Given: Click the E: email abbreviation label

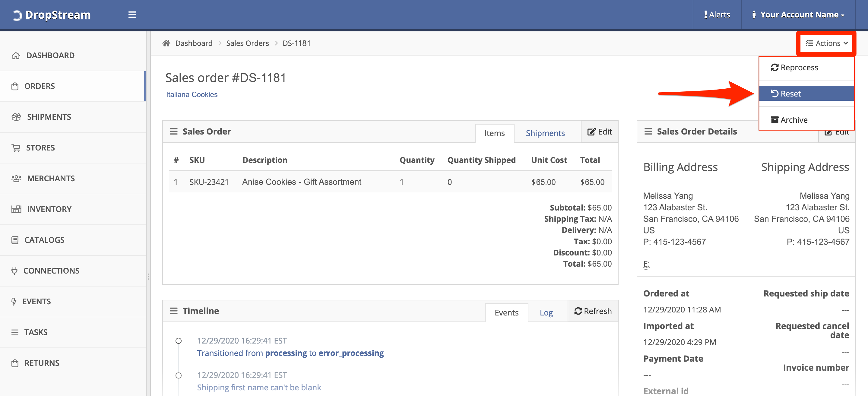Looking at the screenshot, I should pos(646,264).
